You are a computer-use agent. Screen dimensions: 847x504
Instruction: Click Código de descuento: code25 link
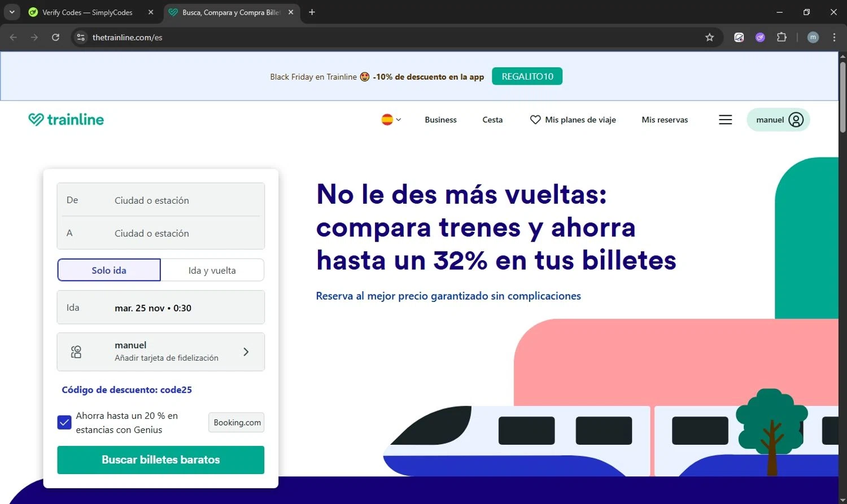coord(127,390)
